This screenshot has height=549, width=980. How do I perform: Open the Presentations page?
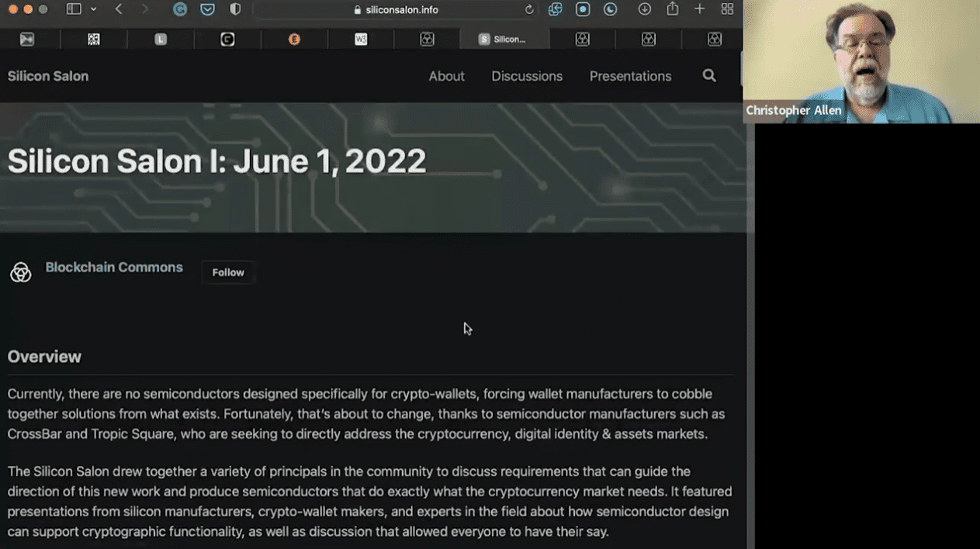coord(630,76)
